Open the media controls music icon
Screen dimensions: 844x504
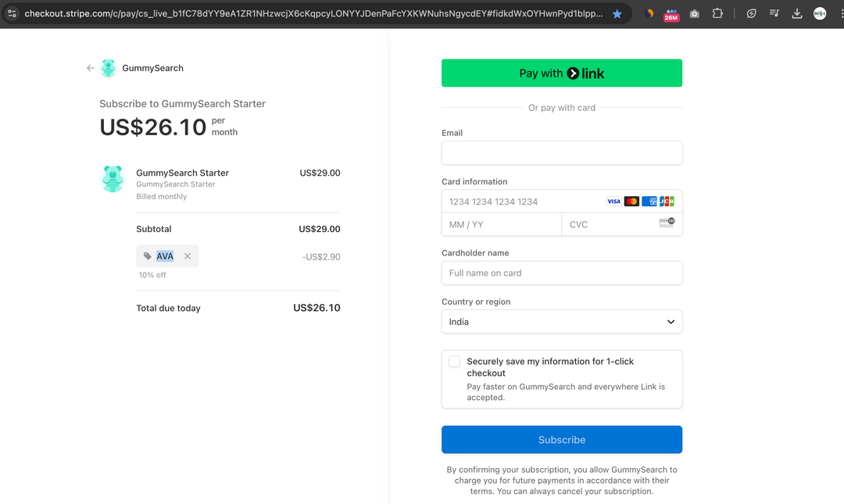(774, 13)
